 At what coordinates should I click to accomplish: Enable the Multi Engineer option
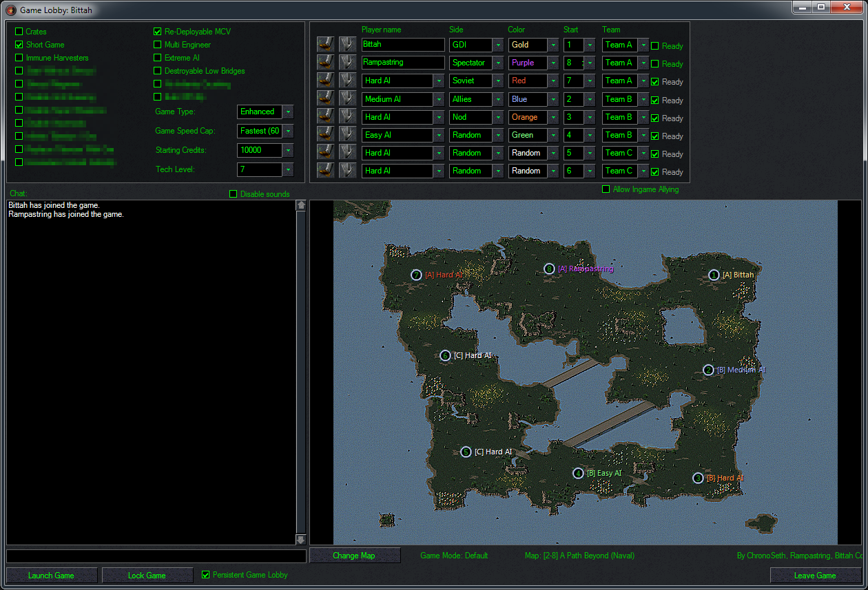(x=158, y=45)
